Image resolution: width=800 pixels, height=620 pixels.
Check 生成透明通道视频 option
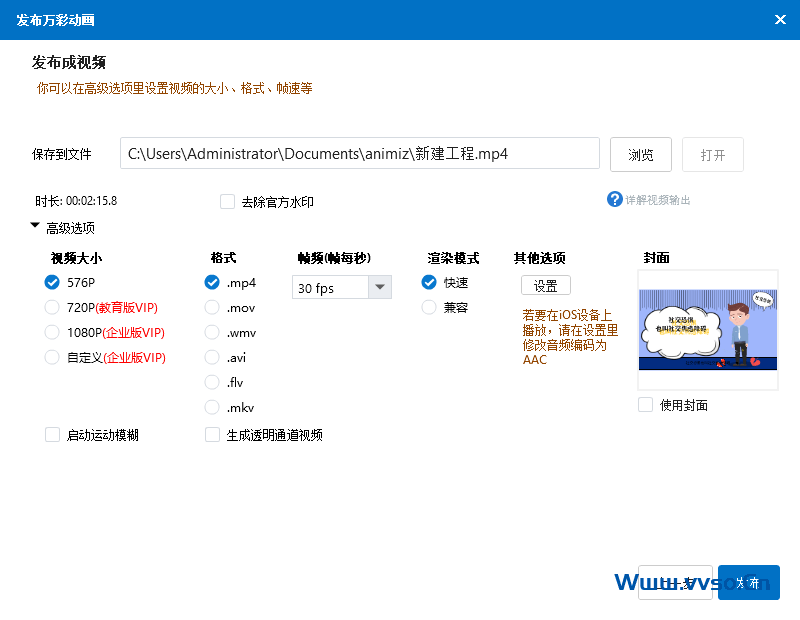[212, 435]
